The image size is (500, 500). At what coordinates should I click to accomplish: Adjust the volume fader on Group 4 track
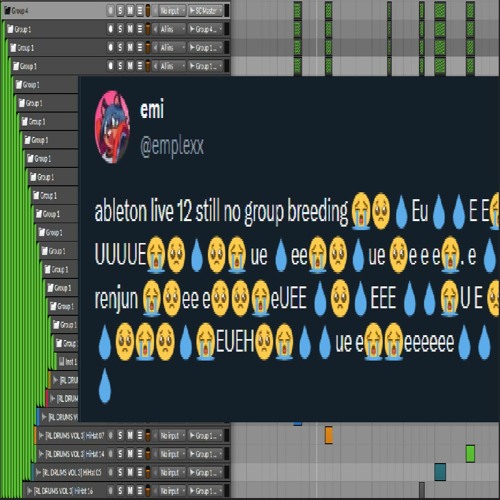tap(148, 11)
